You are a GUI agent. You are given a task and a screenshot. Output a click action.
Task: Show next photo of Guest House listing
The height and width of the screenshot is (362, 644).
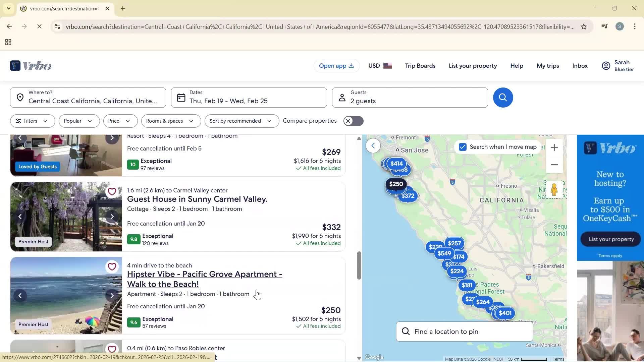point(112,217)
